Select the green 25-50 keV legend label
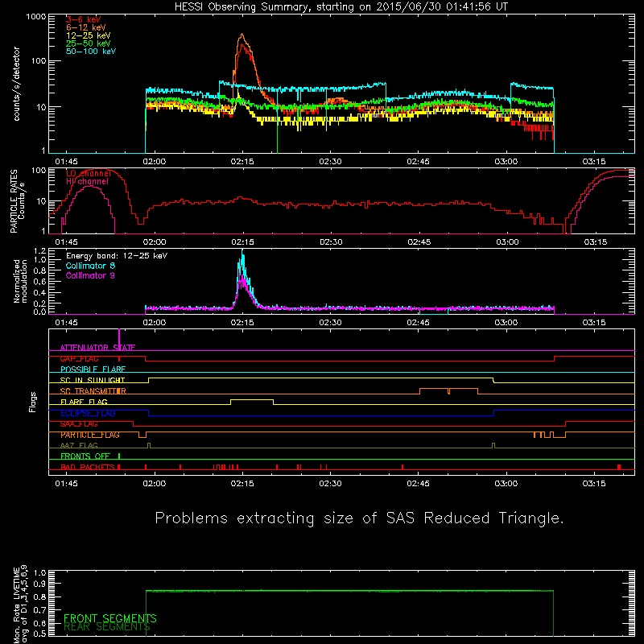Screen dimensions: 644x644 tap(89, 43)
